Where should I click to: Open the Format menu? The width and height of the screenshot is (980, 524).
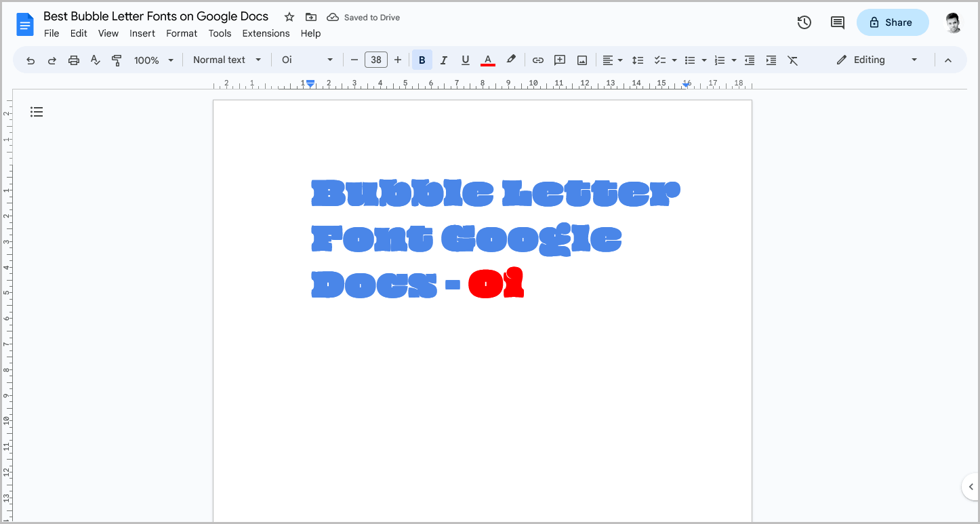[x=182, y=33]
